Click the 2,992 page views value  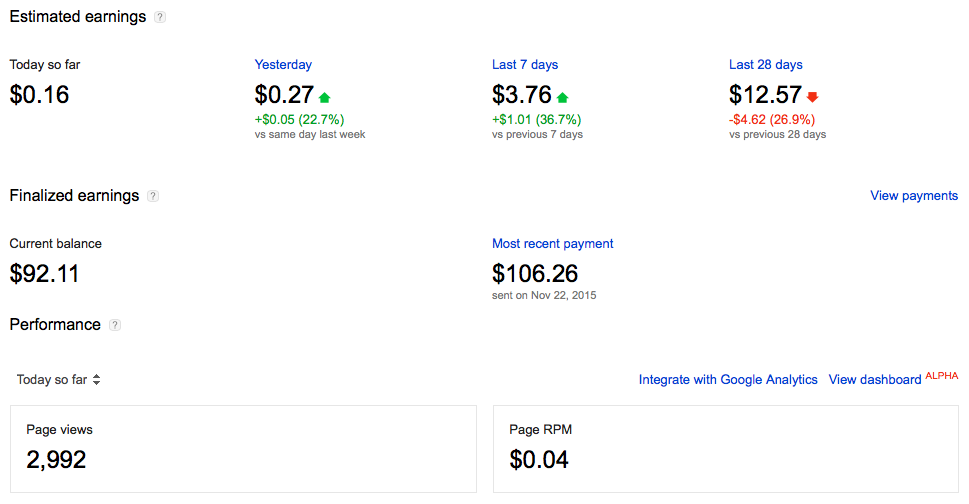click(56, 460)
